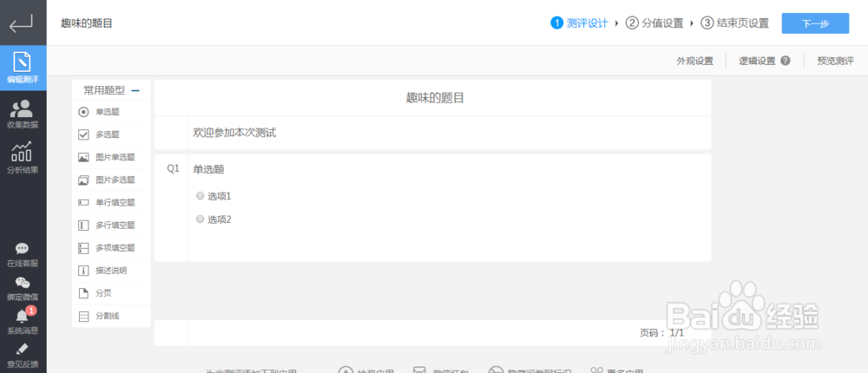Select radio option 选项1
The image size is (868, 373).
pyautogui.click(x=200, y=195)
